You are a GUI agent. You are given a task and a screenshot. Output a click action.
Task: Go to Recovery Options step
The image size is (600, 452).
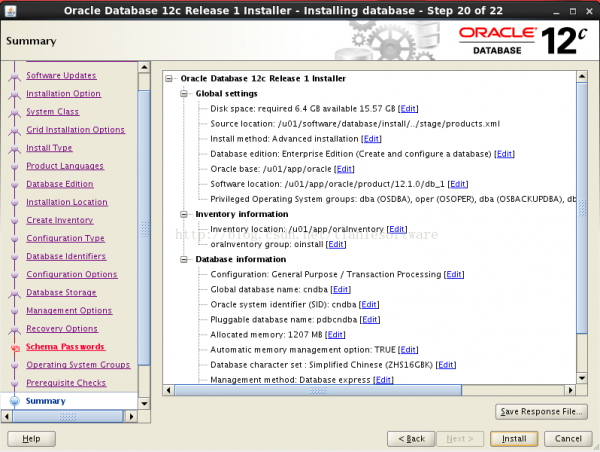(62, 328)
